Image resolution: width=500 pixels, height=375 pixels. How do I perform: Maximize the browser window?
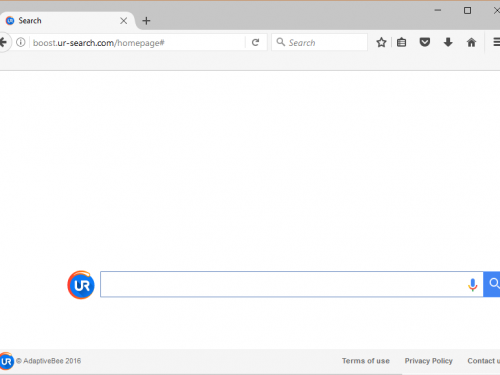[467, 11]
